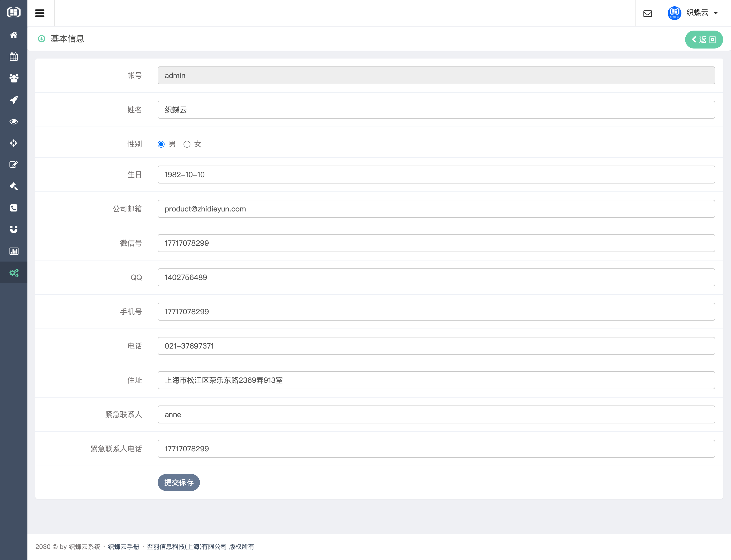Select the 女 gender radio button
Viewport: 731px width, 560px height.
click(x=187, y=144)
